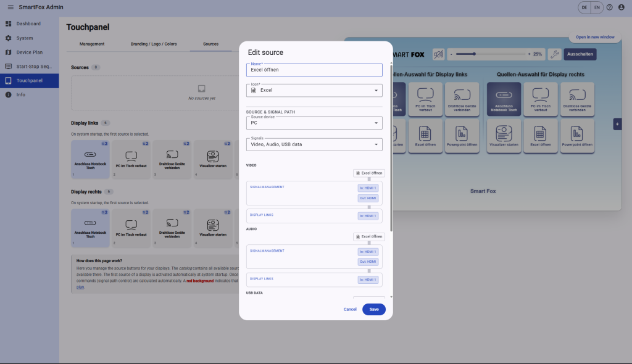Image resolution: width=632 pixels, height=364 pixels.
Task: Open the wrench settings icon in the preview
Action: pyautogui.click(x=555, y=54)
